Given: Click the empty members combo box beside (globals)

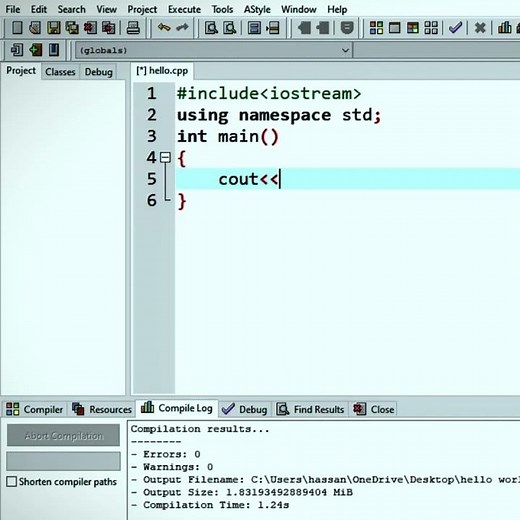Looking at the screenshot, I should (437, 50).
